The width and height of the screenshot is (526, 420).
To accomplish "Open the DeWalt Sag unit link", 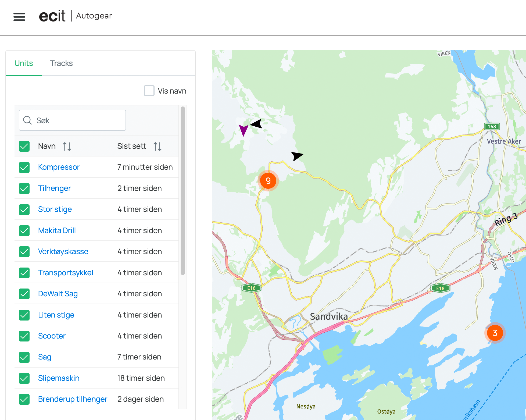I will click(58, 294).
